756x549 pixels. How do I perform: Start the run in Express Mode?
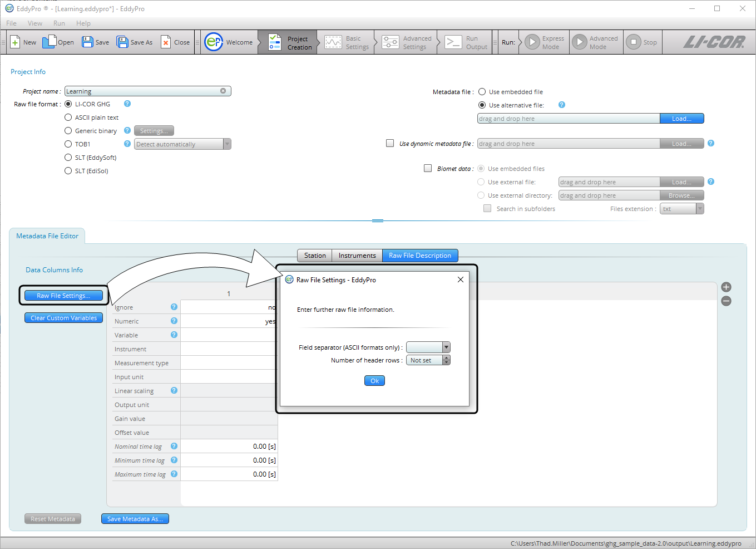pyautogui.click(x=545, y=42)
